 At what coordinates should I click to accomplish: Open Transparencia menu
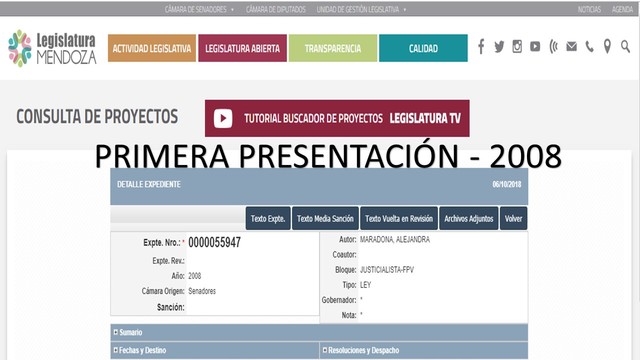point(333,48)
